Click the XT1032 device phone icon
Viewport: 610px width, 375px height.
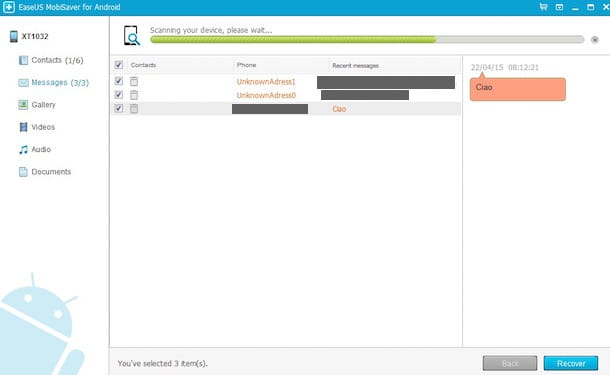(x=14, y=36)
